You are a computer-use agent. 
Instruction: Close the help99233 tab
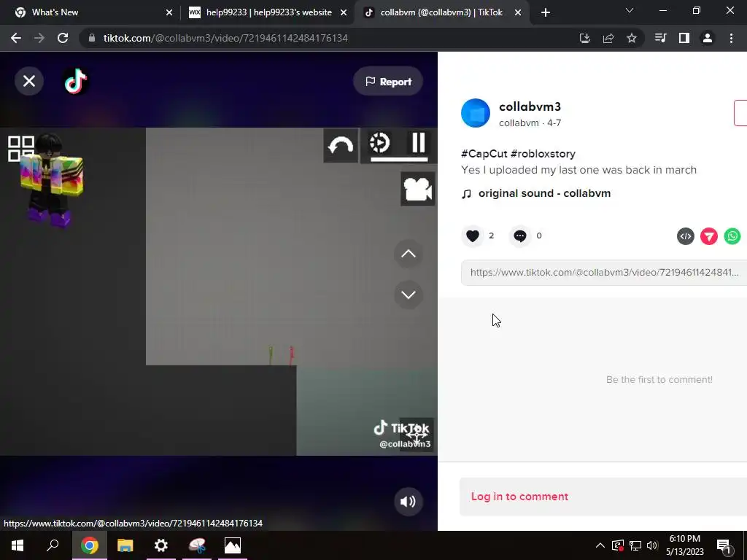coord(344,13)
